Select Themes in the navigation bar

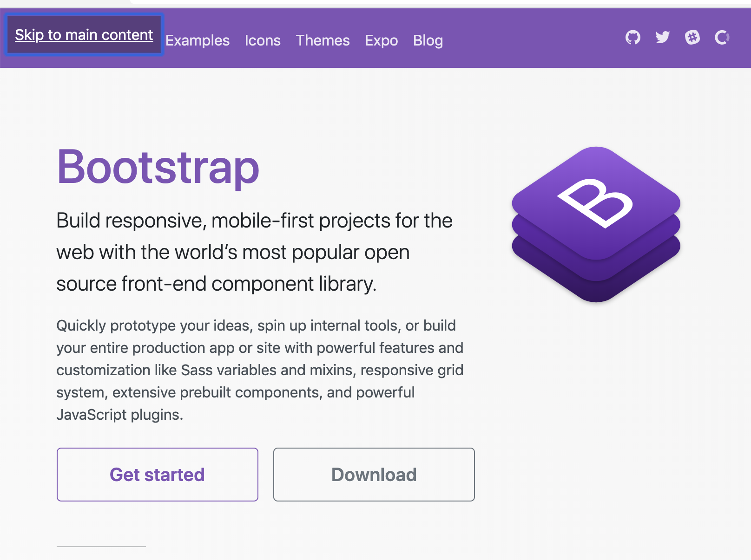coord(323,40)
